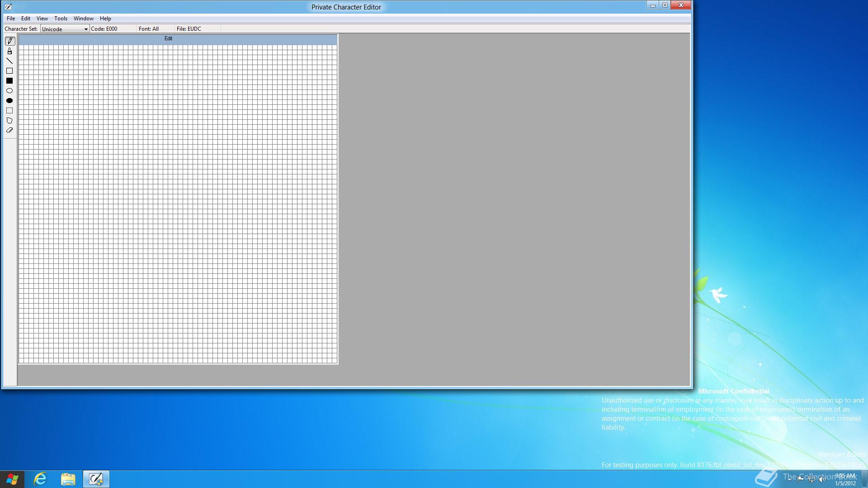The width and height of the screenshot is (868, 488).
Task: Open the View menu
Action: [x=42, y=19]
